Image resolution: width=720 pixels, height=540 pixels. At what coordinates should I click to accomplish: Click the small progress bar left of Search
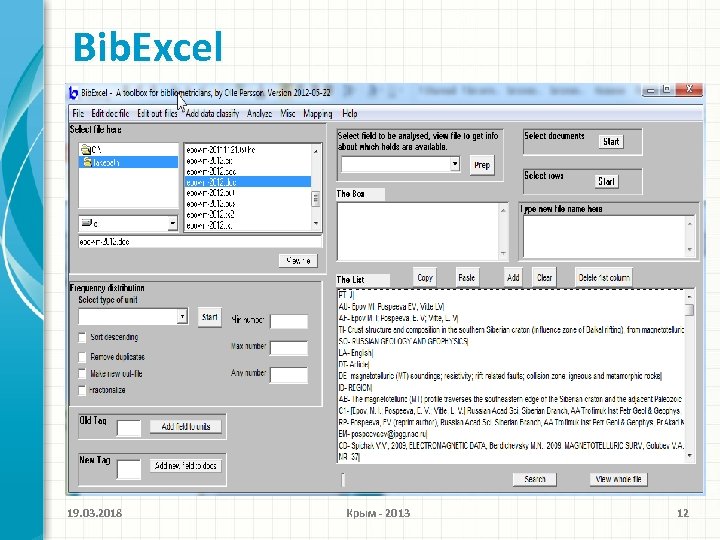pos(343,479)
